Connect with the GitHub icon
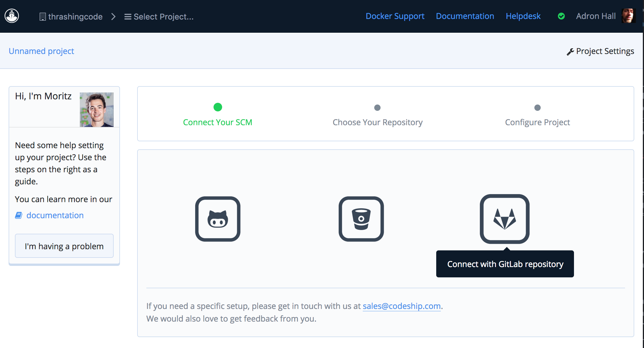The height and width of the screenshot is (348, 644). (x=218, y=219)
